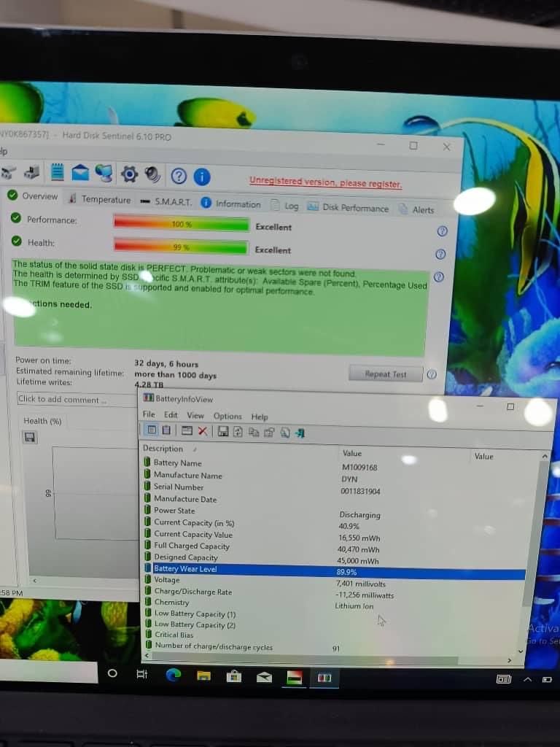Click BatteryInfoView properties toolbar icon
560x747 pixels.
pos(269,433)
